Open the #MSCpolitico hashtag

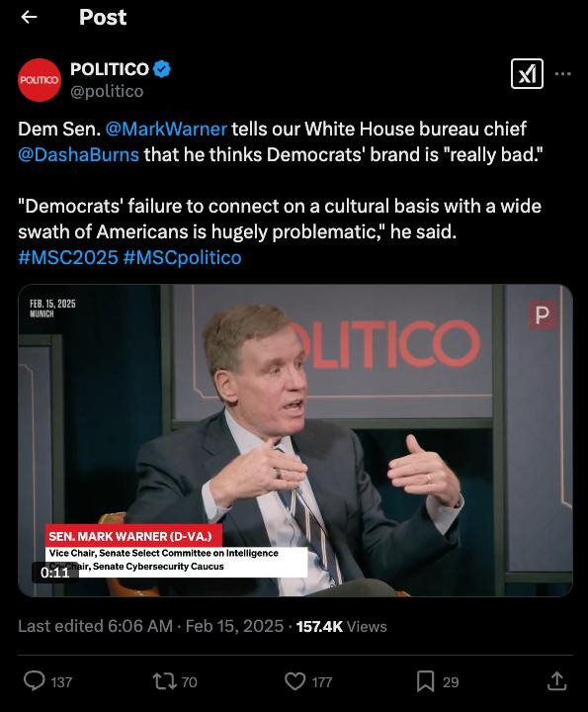[183, 257]
